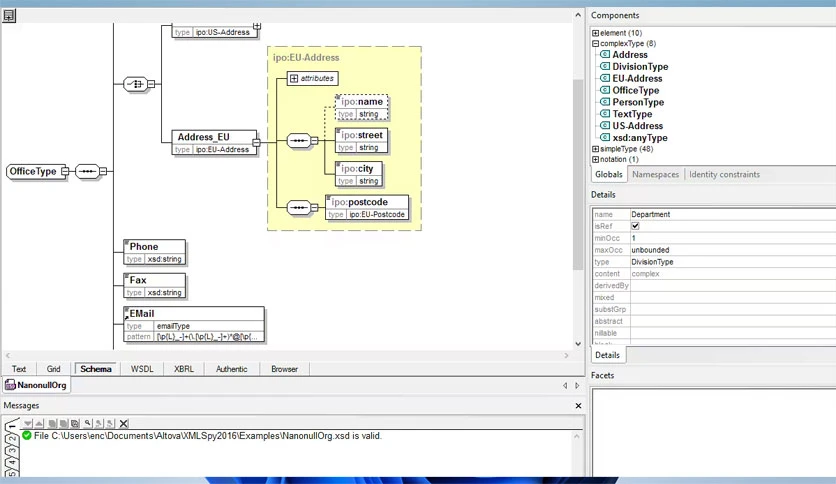This screenshot has width=836, height=484.
Task: Click the sequence compositor connecting ipo:postcode
Action: (x=299, y=207)
